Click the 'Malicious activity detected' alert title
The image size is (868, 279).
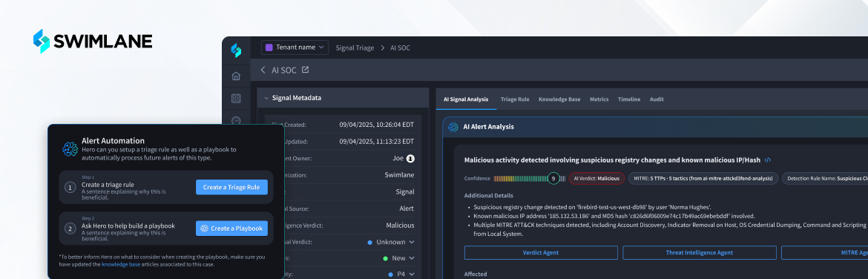pos(612,160)
